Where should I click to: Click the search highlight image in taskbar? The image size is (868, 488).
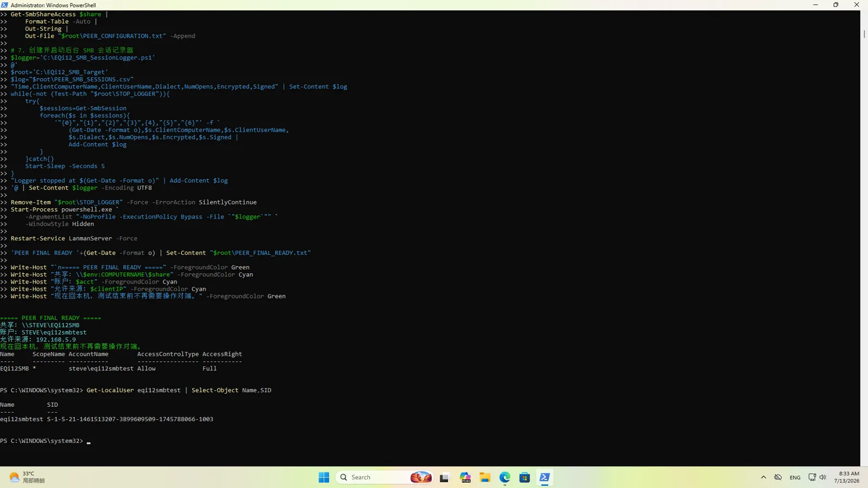pos(421,477)
